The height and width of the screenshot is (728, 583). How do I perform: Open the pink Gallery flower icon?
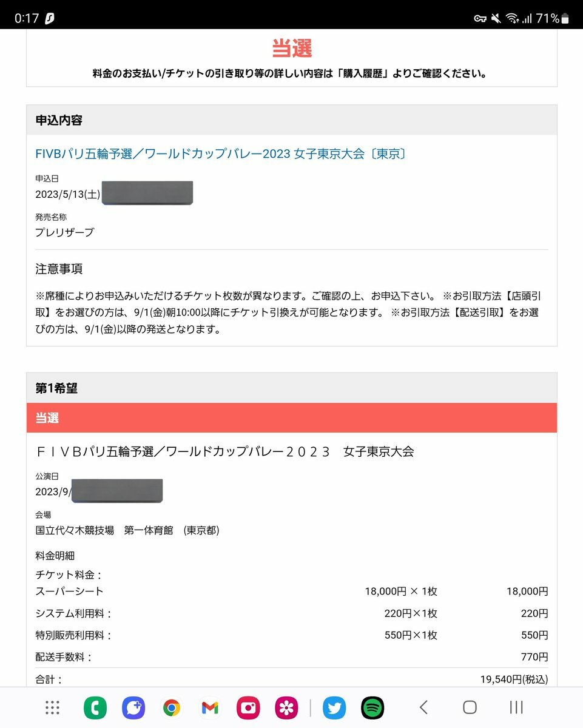286,707
